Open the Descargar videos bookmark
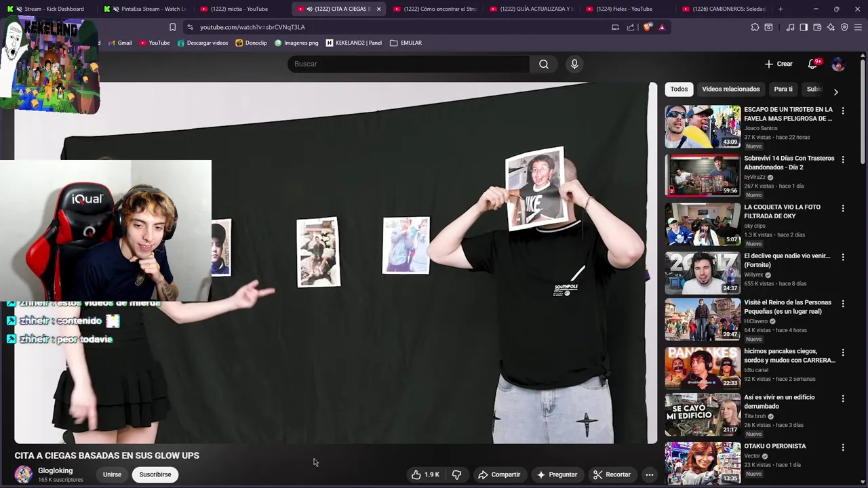The image size is (868, 488). pos(203,43)
